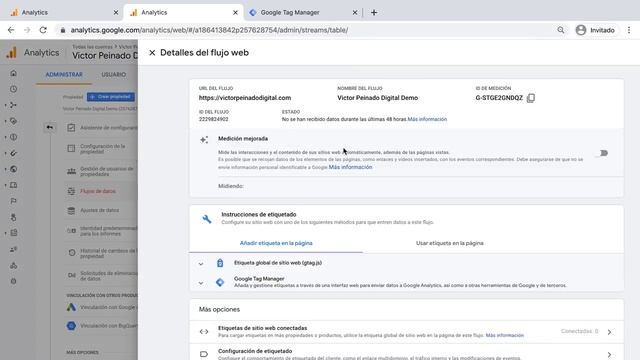
Task: Open a new browser tab
Action: click(x=374, y=13)
